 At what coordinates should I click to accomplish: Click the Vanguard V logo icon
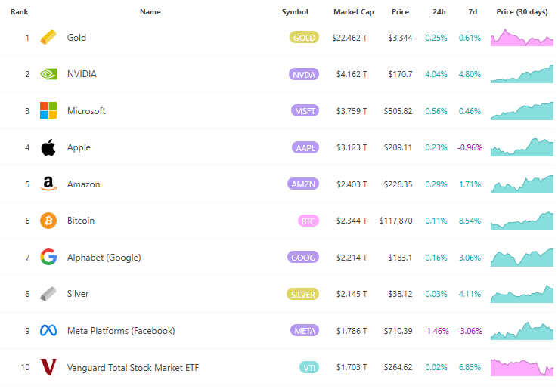(x=48, y=367)
